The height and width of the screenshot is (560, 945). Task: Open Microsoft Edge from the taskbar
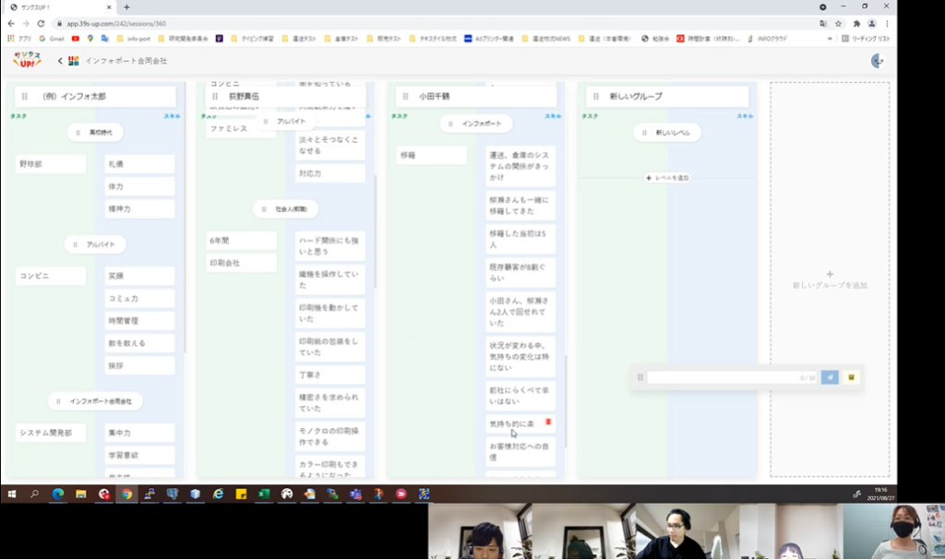click(x=58, y=494)
